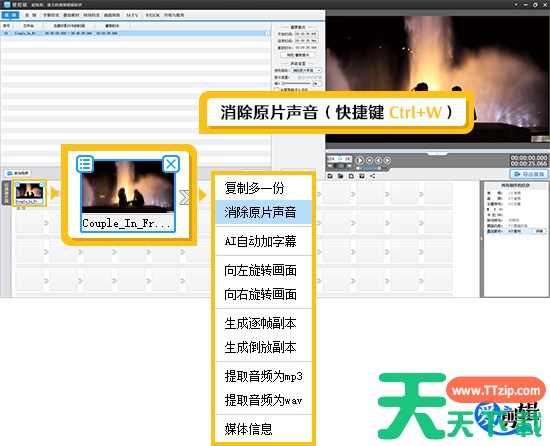
Task: Step to previous frame in preview
Action: 378,160
